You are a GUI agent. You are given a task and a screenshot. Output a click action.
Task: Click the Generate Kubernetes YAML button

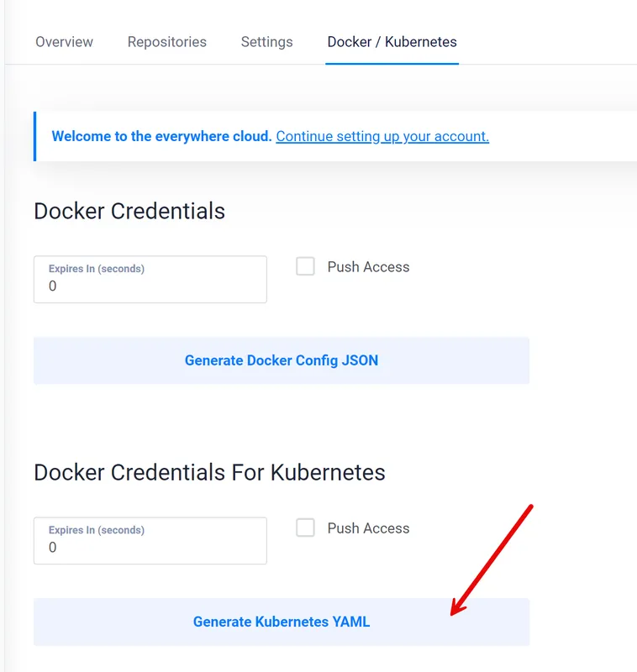click(281, 622)
